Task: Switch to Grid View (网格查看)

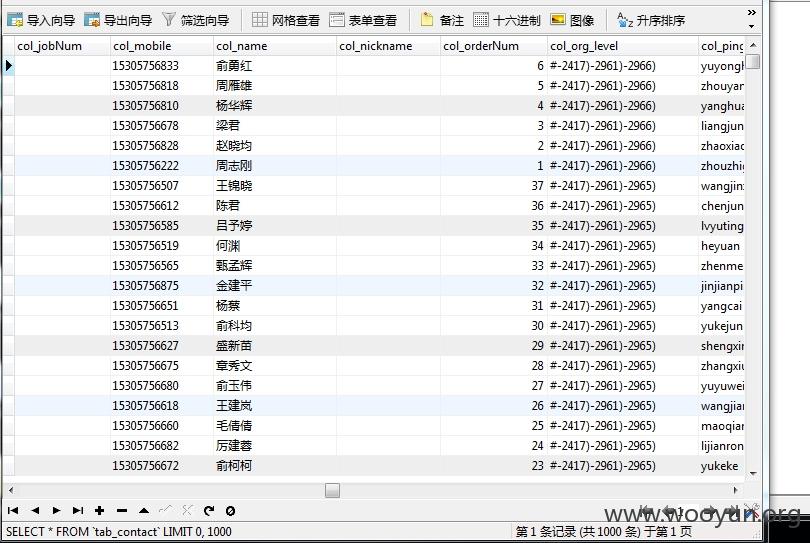Action: point(286,20)
